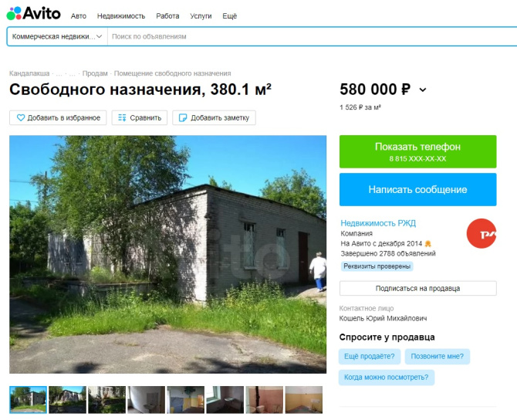This screenshot has width=517, height=420.
Task: Expand the price options chevron
Action: 423,90
